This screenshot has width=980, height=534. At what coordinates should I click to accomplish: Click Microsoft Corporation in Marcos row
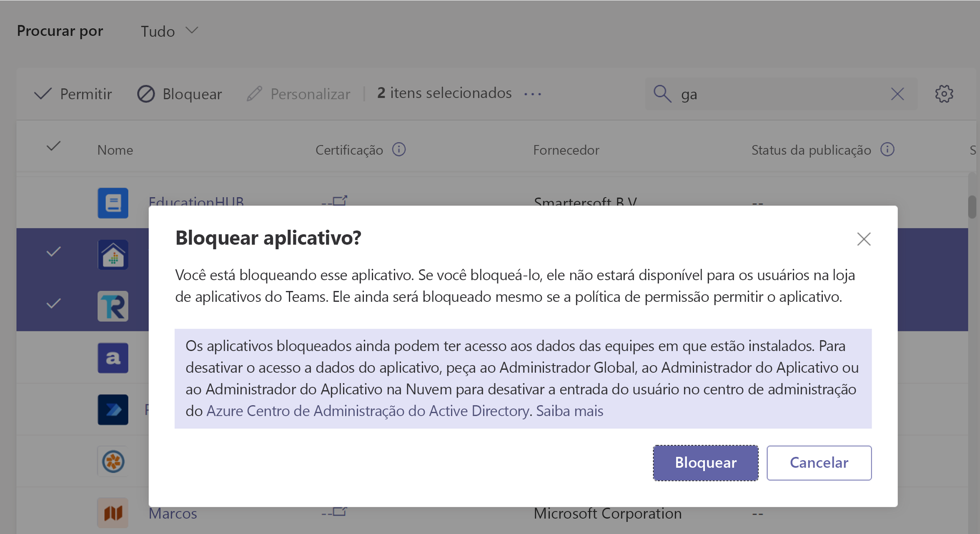[607, 513]
